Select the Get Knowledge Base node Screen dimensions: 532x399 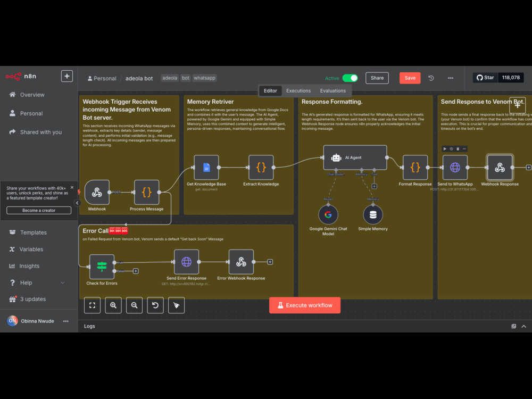pos(206,167)
